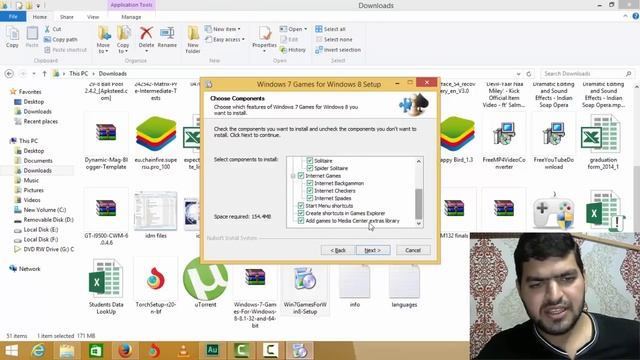
Task: Click the Up folder arrow in Explorer
Action: 44,73
